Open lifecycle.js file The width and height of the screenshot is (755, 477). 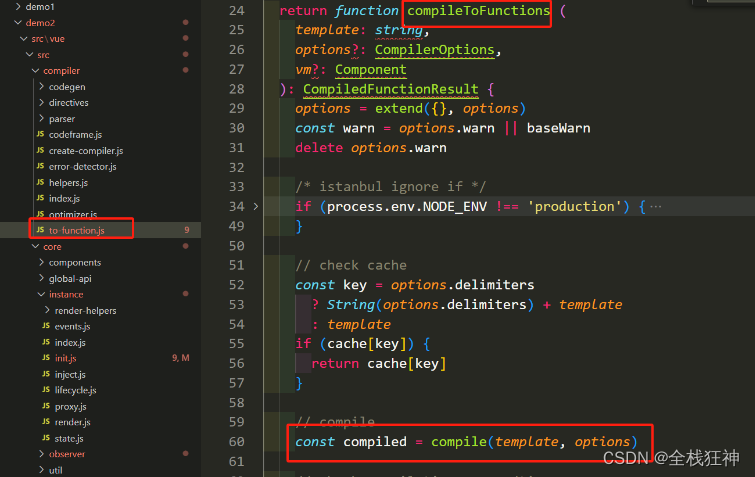point(75,390)
